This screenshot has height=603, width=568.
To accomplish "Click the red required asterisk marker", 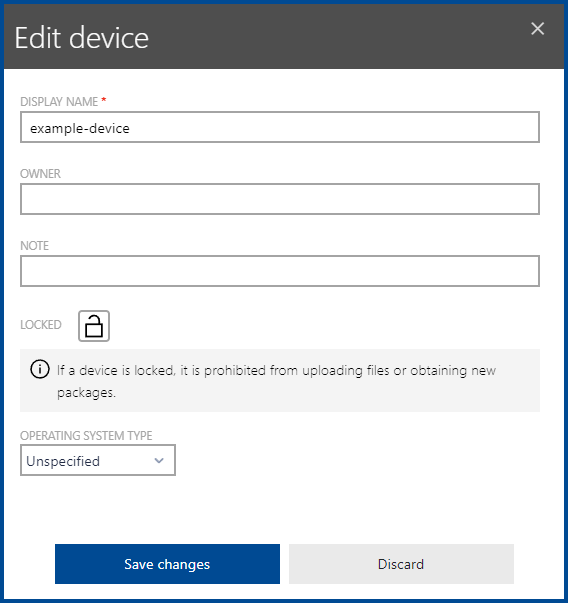I will [103, 100].
